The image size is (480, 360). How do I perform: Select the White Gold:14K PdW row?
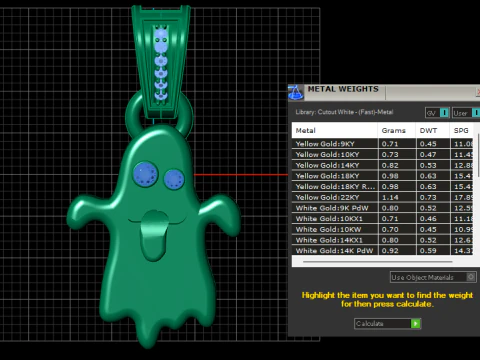[x=383, y=250]
